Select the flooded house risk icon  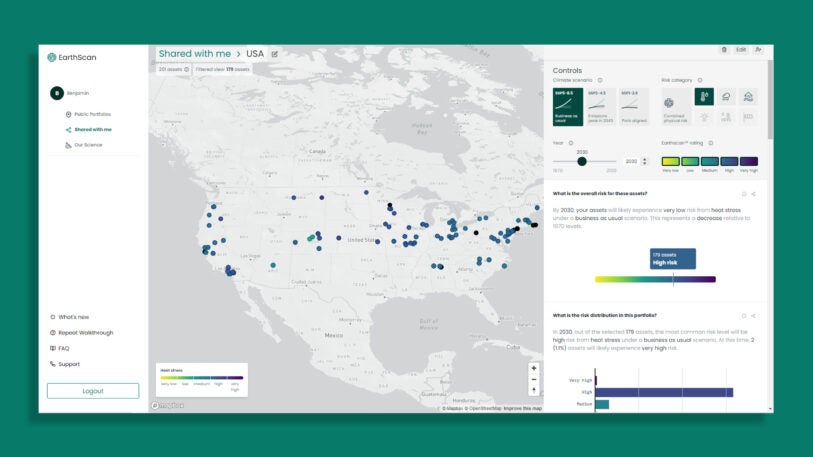[x=748, y=96]
